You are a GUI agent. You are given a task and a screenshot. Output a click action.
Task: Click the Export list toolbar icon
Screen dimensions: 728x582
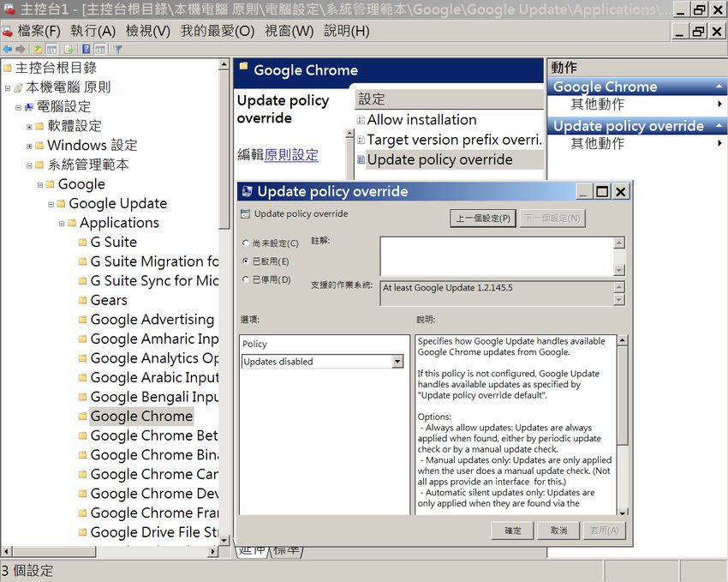69,49
